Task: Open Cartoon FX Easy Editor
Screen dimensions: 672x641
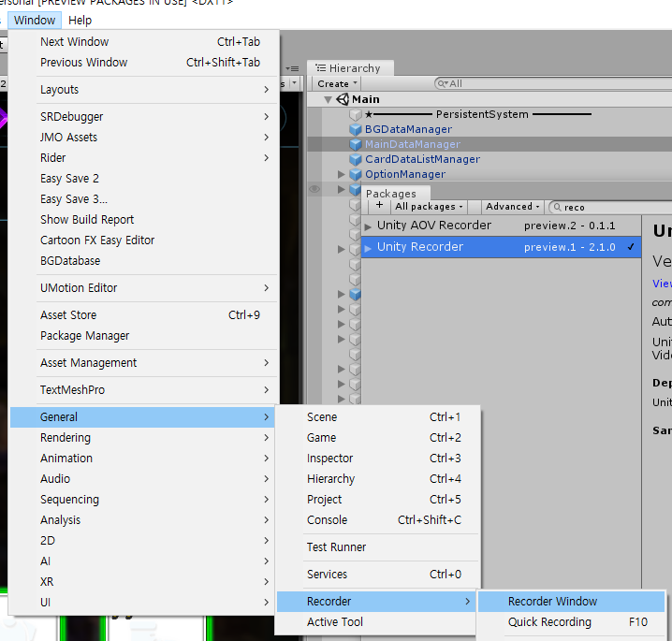Action: point(143,240)
